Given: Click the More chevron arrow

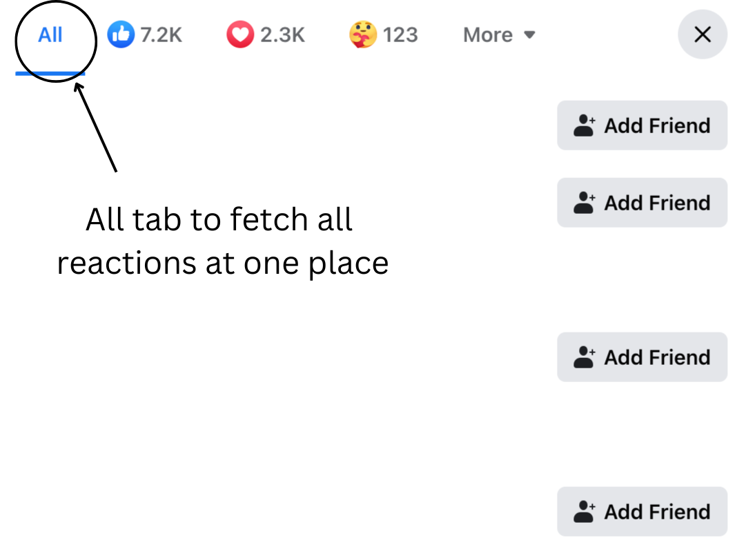Looking at the screenshot, I should point(529,34).
